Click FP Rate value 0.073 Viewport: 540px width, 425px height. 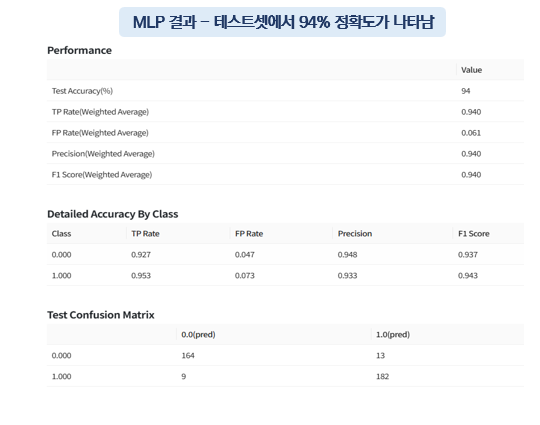(245, 276)
